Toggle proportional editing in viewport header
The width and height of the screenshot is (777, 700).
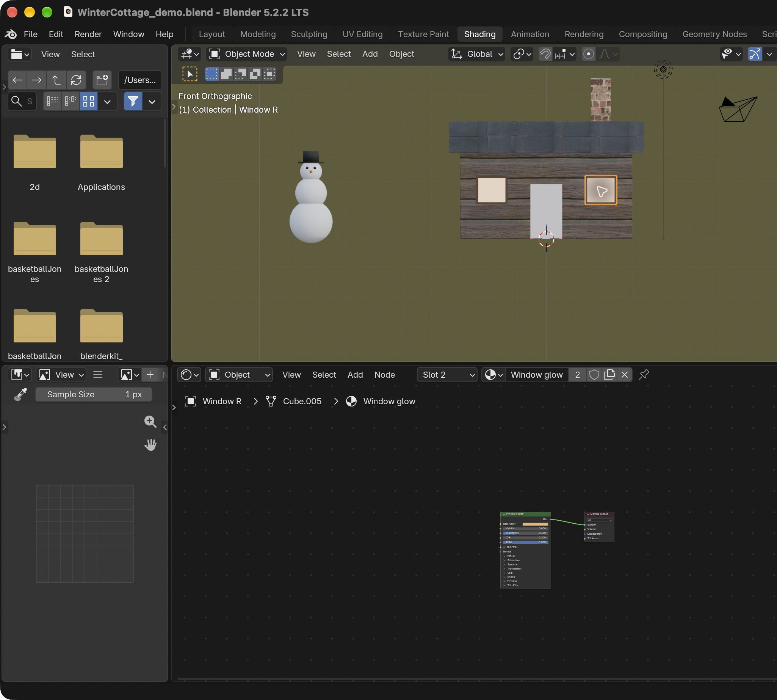[x=588, y=54]
